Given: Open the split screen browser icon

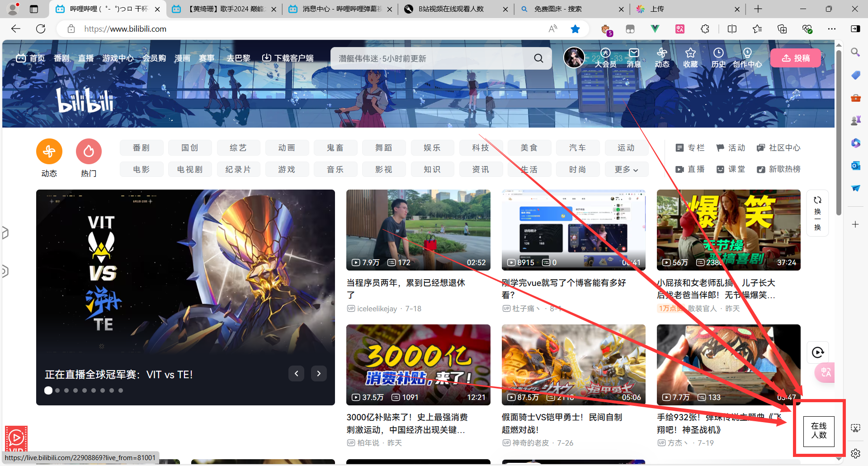Looking at the screenshot, I should click(x=732, y=29).
